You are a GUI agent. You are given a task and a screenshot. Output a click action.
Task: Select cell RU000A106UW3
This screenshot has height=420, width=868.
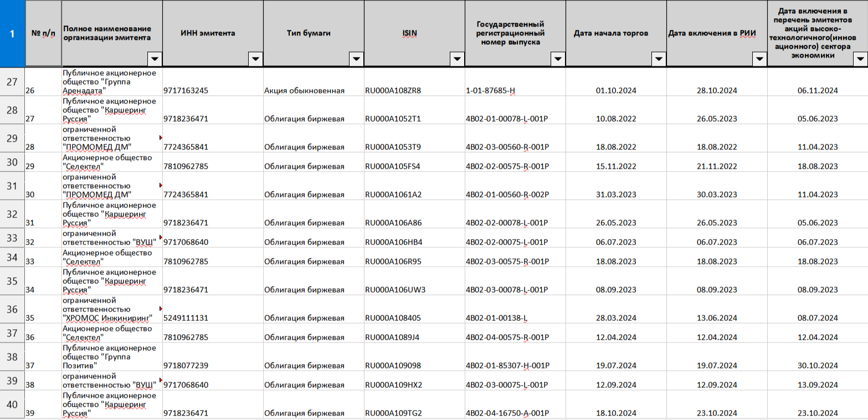[414, 281]
